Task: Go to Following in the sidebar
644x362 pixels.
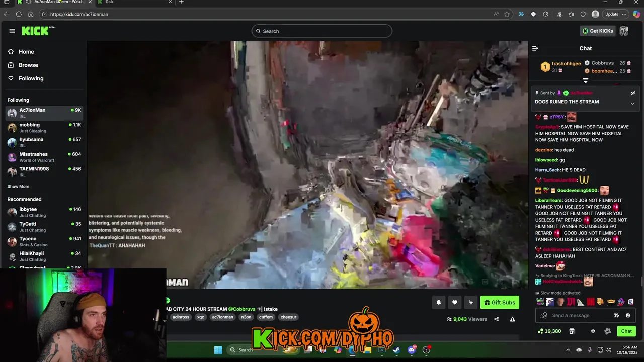Action: point(31,78)
